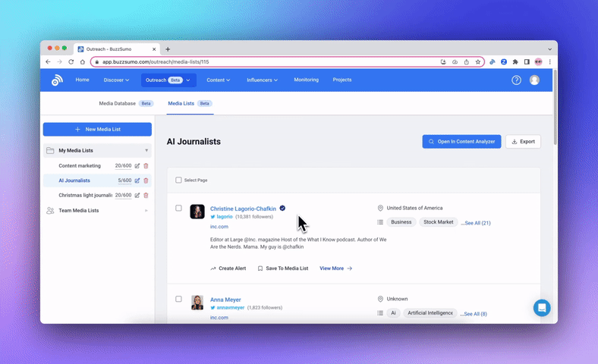
Task: Bookmark page with browser star icon
Action: tap(478, 62)
